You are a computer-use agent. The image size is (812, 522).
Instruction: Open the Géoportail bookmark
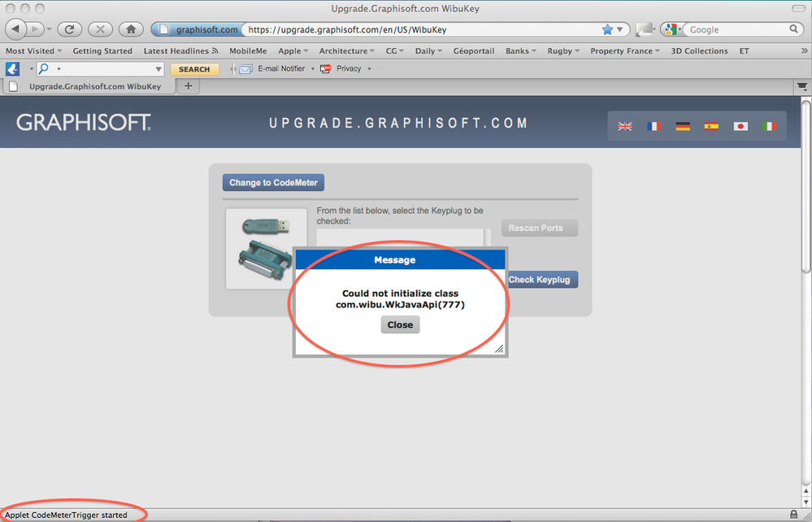click(474, 50)
